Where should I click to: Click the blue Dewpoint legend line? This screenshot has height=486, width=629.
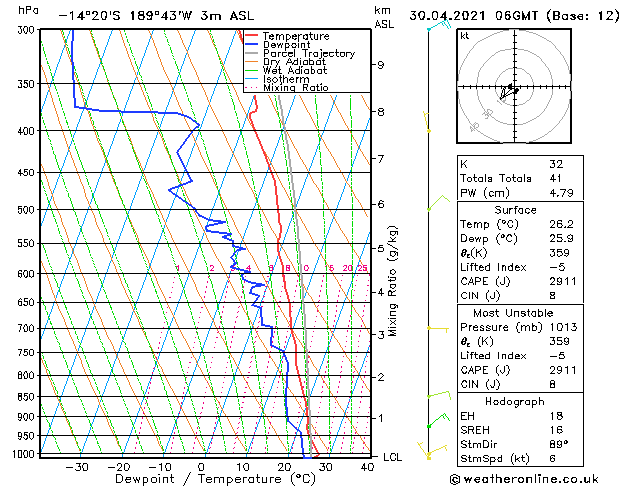[x=252, y=44]
